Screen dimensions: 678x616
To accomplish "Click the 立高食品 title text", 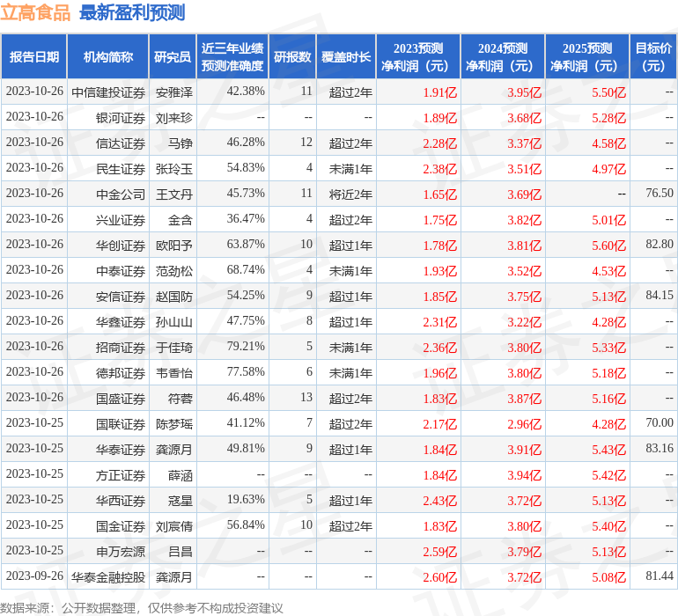I will 35,12.
